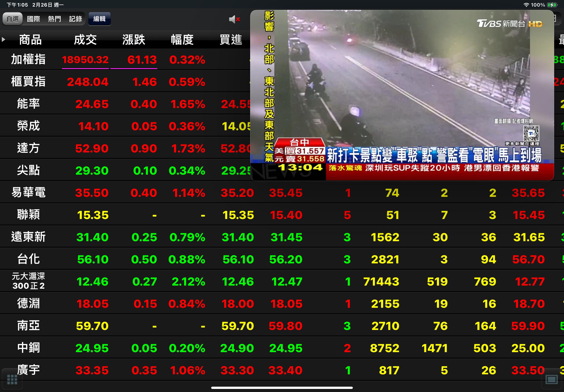Tap the battery indicator in status bar
The image size is (564, 392).
click(x=552, y=5)
